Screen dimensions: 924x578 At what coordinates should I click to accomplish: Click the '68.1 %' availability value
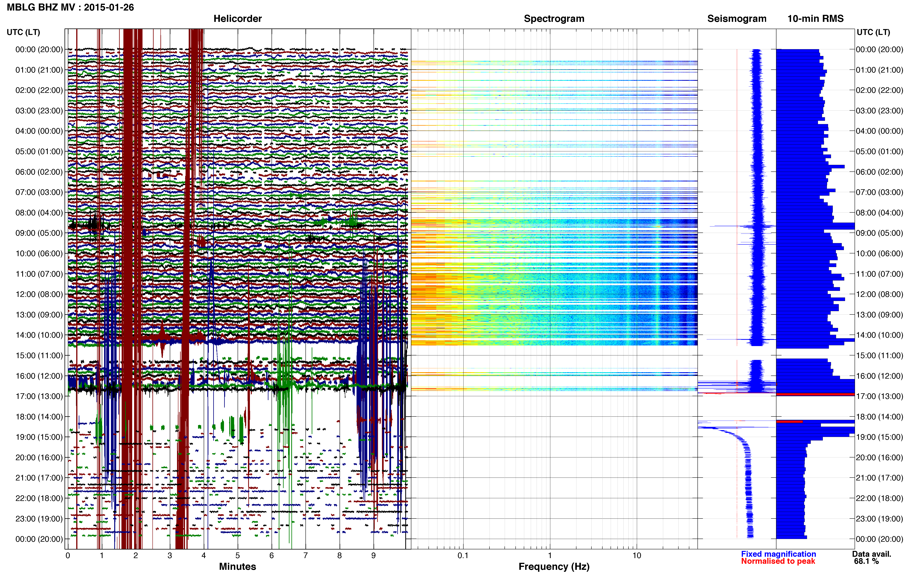click(866, 561)
